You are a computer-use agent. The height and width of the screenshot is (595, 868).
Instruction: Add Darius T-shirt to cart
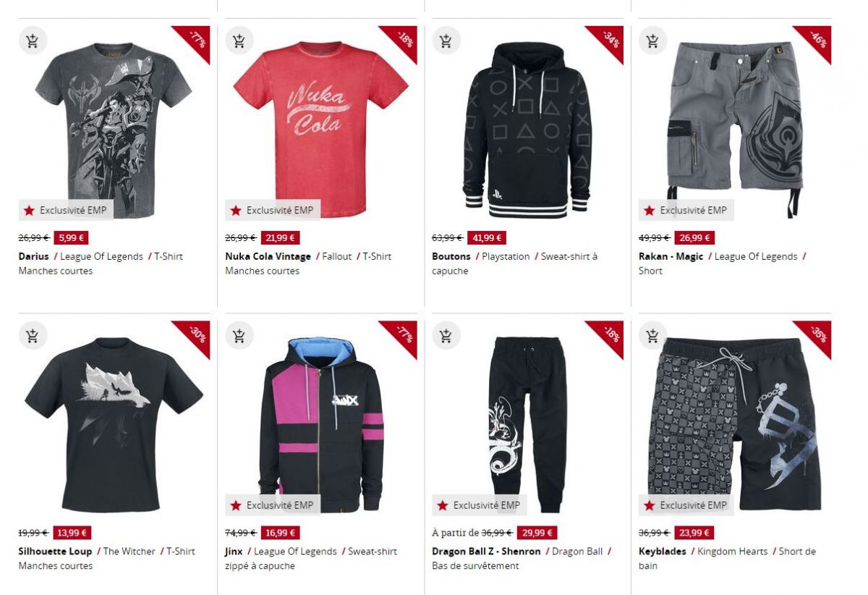tap(32, 41)
